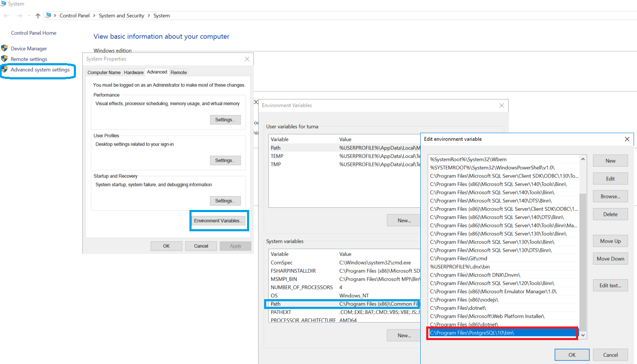This screenshot has height=364, width=637.
Task: Click the computer icon in address bar
Action: [x=48, y=15]
